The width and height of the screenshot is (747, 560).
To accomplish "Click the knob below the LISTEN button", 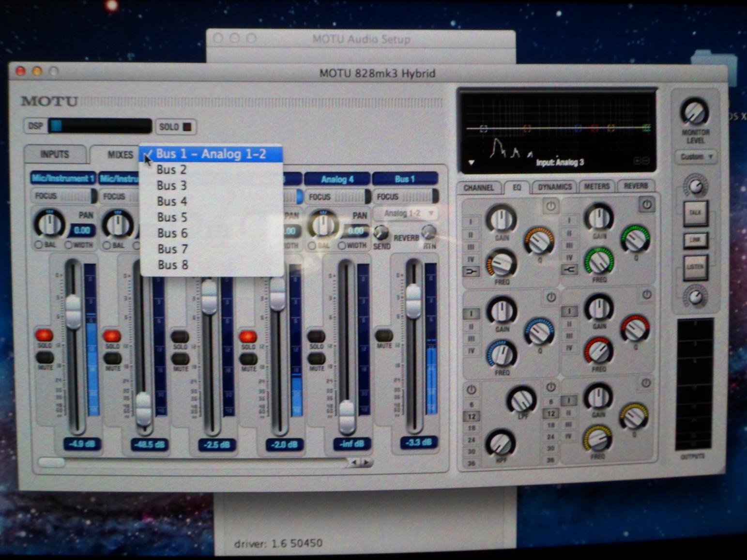I will tap(695, 296).
